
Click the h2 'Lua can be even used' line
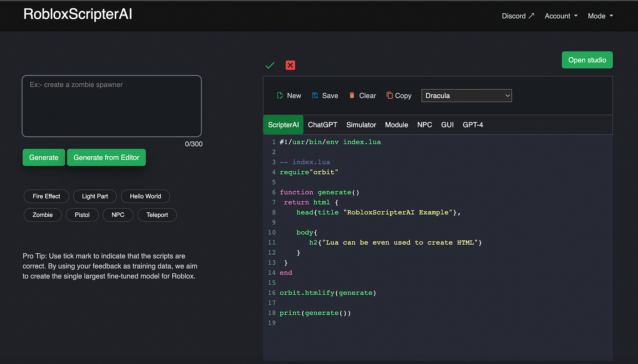[396, 243]
